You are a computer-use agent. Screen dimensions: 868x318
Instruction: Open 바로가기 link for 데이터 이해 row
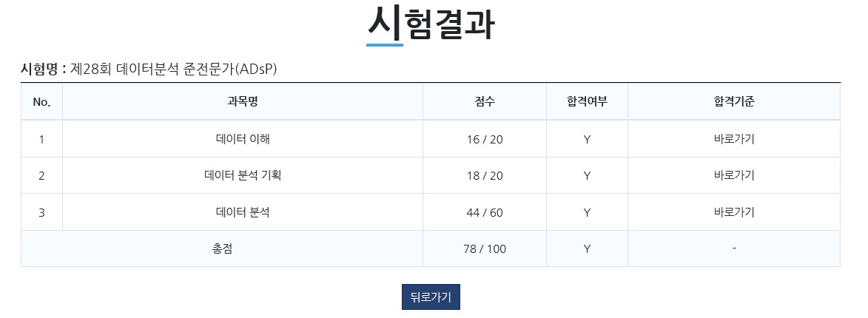734,139
